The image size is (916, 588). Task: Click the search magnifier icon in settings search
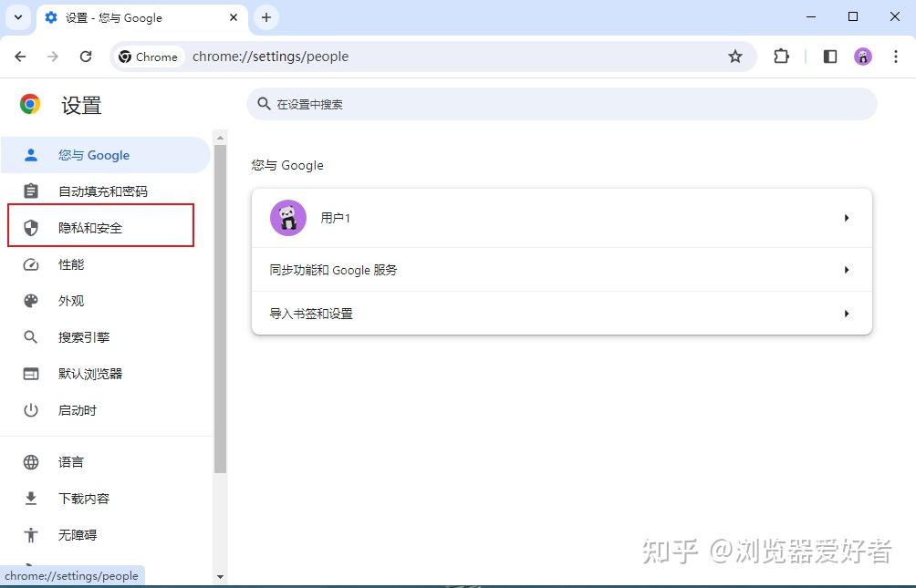pyautogui.click(x=264, y=104)
